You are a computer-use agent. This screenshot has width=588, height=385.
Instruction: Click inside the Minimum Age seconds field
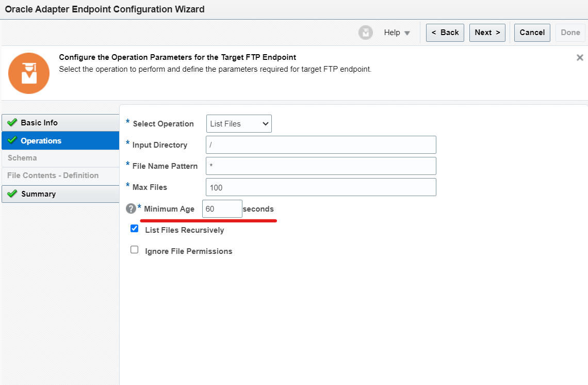pyautogui.click(x=222, y=208)
